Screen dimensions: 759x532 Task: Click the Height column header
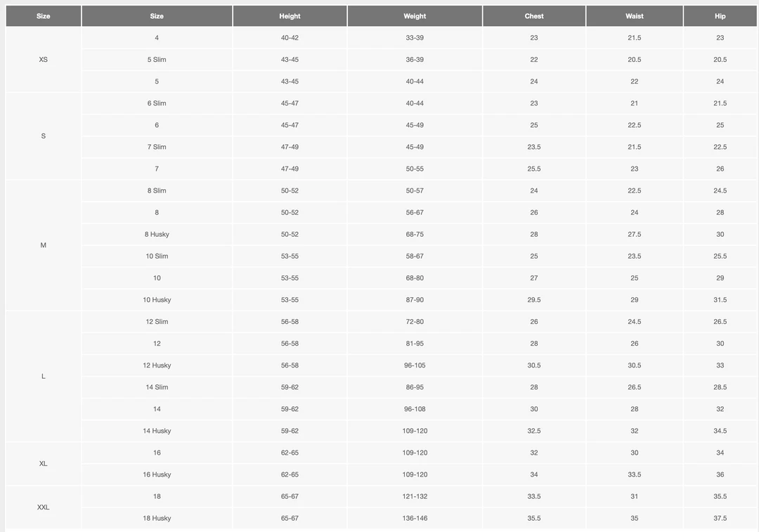click(290, 16)
